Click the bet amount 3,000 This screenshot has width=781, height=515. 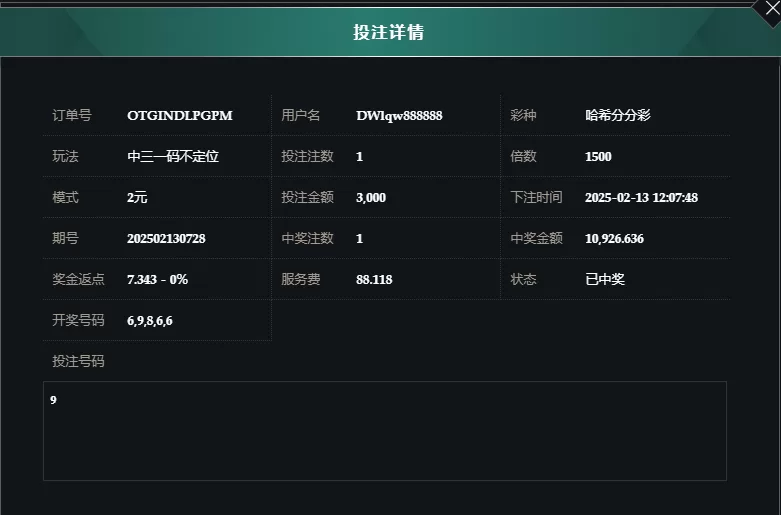[371, 198]
